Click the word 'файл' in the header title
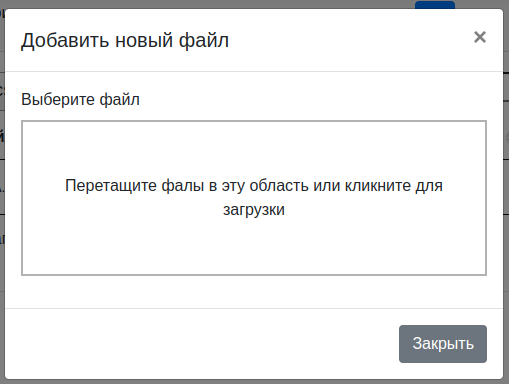Screen dimensions: 509x384 pyautogui.click(x=204, y=40)
